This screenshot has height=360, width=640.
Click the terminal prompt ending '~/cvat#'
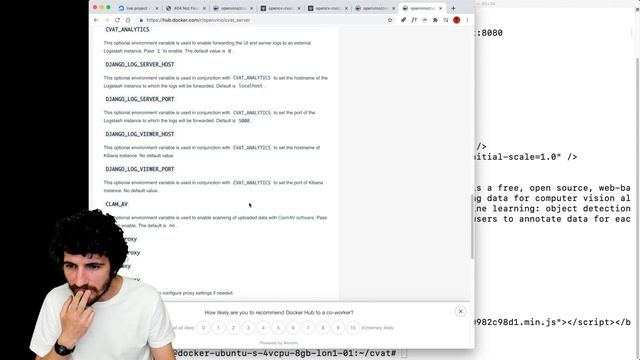pos(285,353)
